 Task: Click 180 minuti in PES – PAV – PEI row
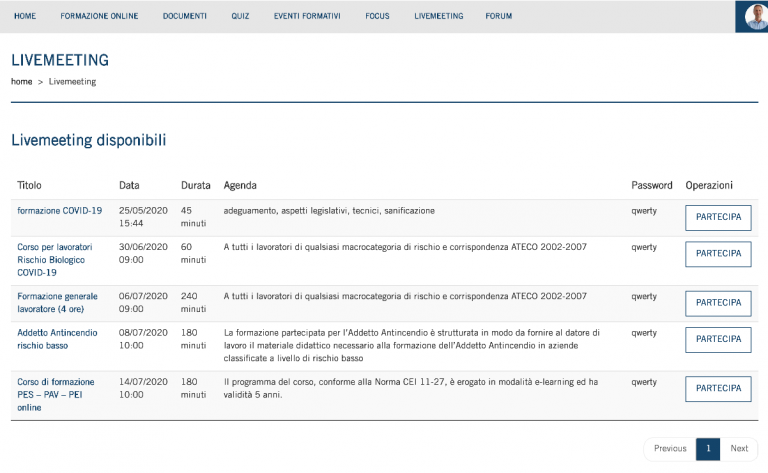click(x=193, y=388)
